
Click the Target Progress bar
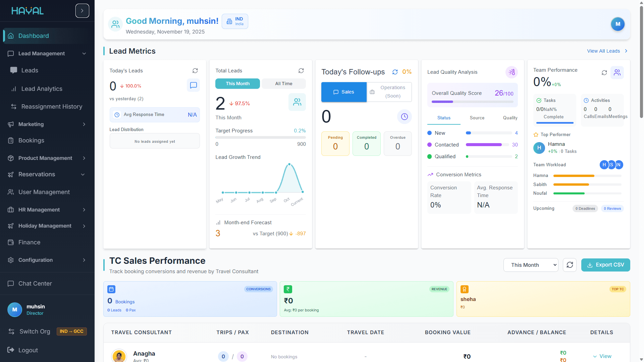(x=260, y=137)
